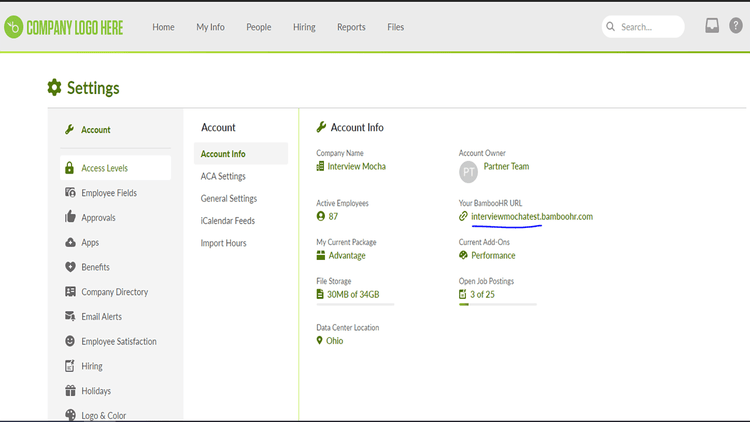Screen dimensions: 750x422
Task: Click the building icon beside Interview Mocha
Action: 320,167
